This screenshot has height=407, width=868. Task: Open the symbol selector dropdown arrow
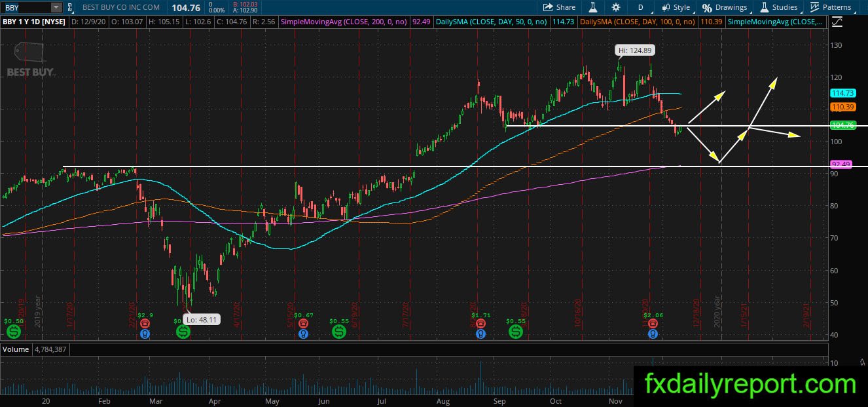click(56, 7)
